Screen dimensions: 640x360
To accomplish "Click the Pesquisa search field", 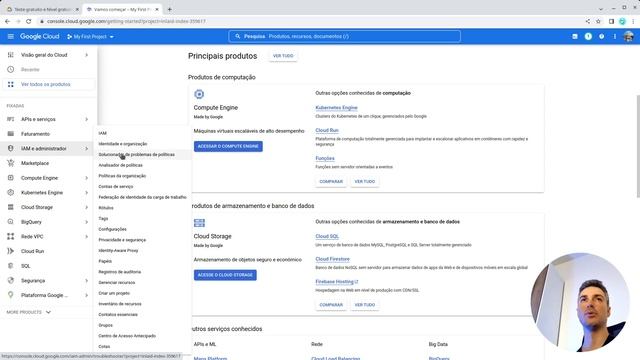I will [x=344, y=36].
